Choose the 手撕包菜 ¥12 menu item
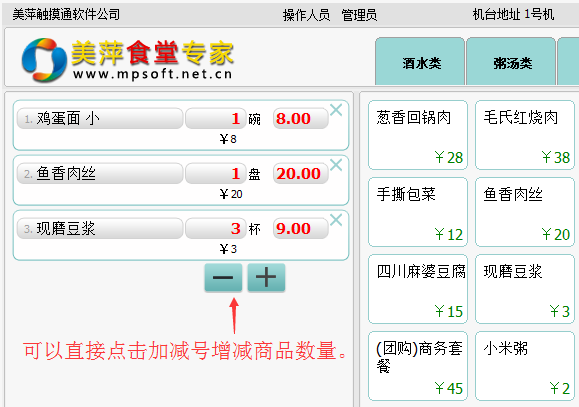 point(418,212)
